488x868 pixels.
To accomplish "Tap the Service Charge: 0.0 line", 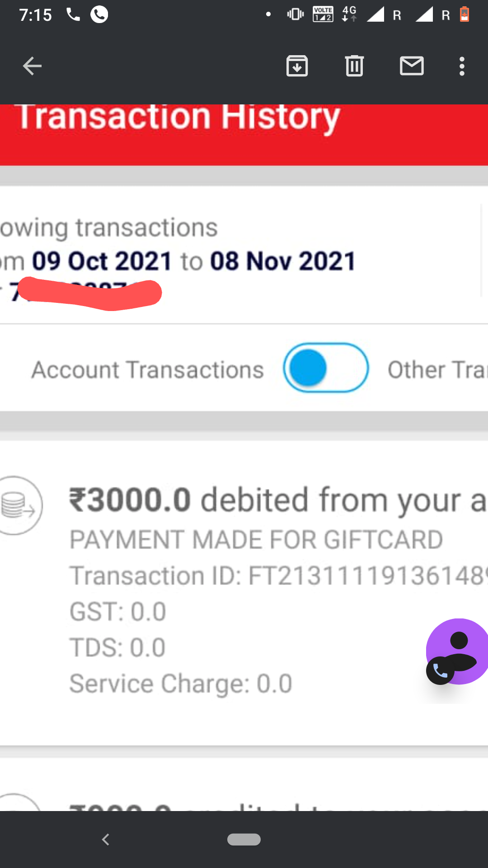I will [x=181, y=684].
